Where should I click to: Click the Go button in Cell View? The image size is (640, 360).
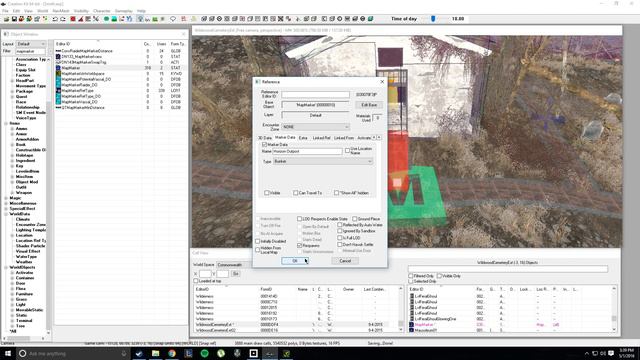coord(235,273)
